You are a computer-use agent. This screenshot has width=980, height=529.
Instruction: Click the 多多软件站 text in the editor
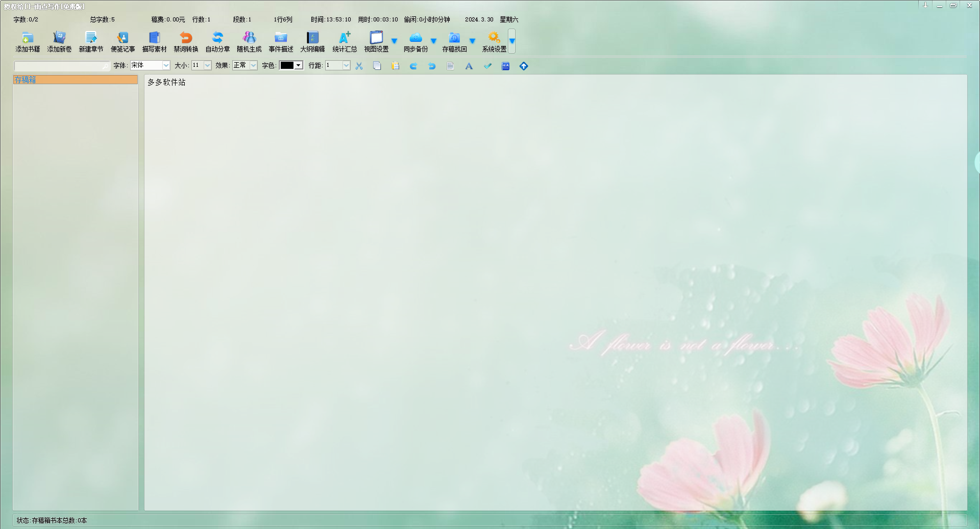coord(166,82)
